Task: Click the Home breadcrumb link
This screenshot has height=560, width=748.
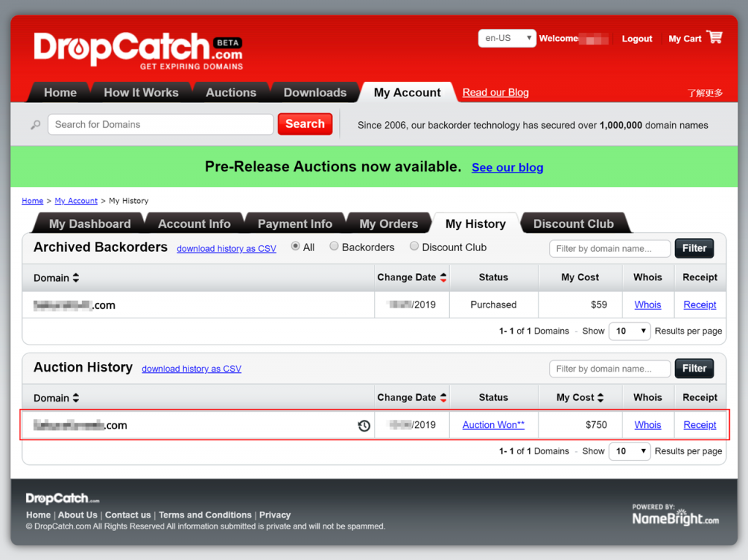Action: pos(32,201)
